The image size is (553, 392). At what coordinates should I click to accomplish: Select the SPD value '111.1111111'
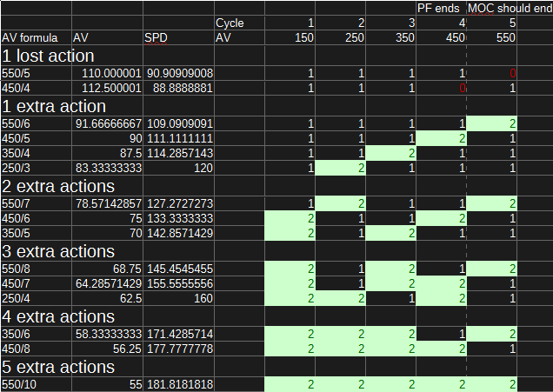click(178, 138)
